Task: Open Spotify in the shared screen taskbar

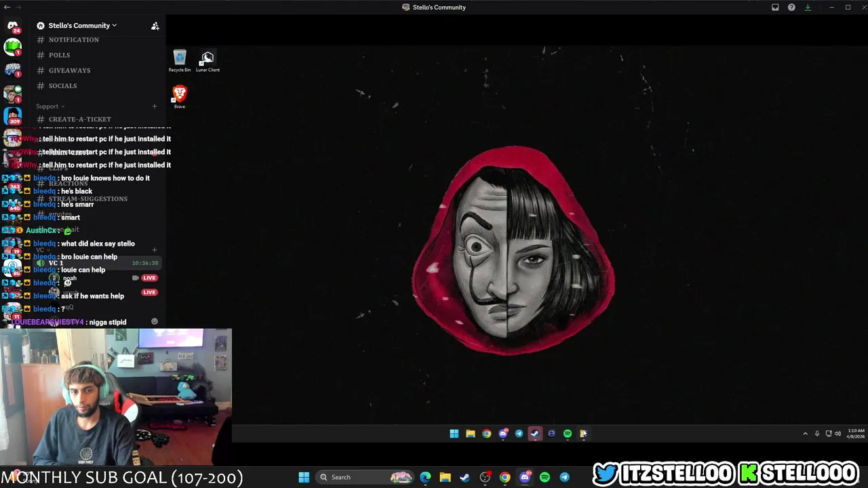Action: (568, 434)
